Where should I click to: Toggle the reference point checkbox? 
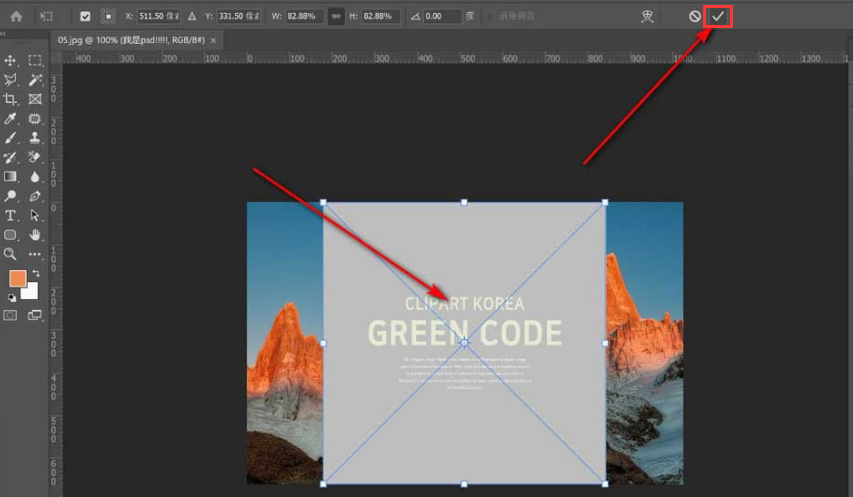[85, 16]
